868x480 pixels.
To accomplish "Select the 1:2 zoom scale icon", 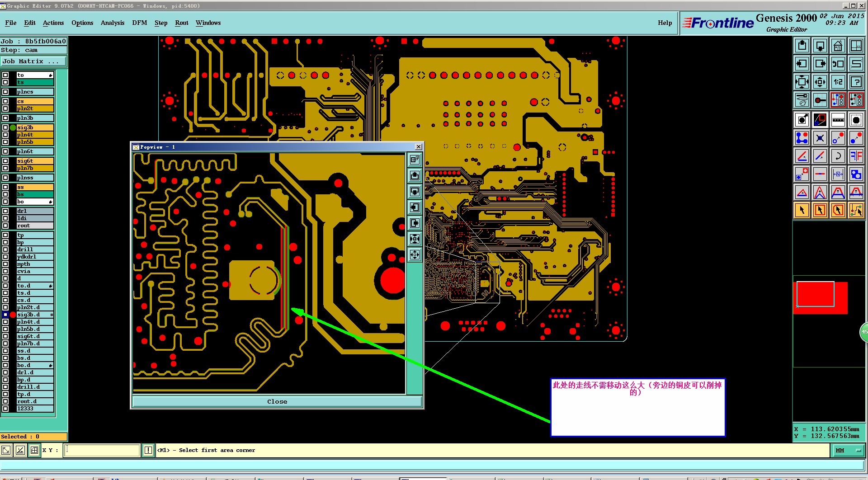I will pos(838,82).
